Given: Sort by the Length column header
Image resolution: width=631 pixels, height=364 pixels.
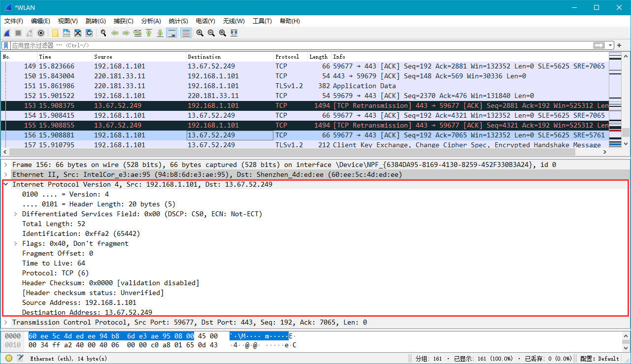Looking at the screenshot, I should pos(319,57).
